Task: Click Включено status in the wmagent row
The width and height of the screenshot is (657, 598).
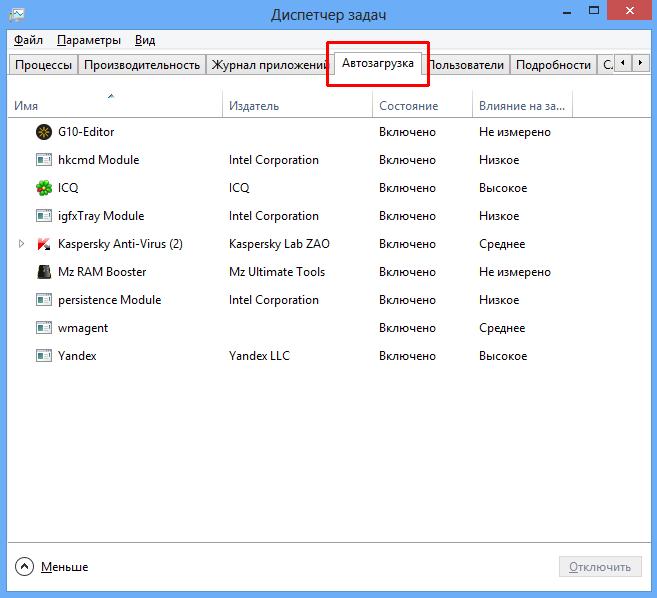Action: coord(407,328)
